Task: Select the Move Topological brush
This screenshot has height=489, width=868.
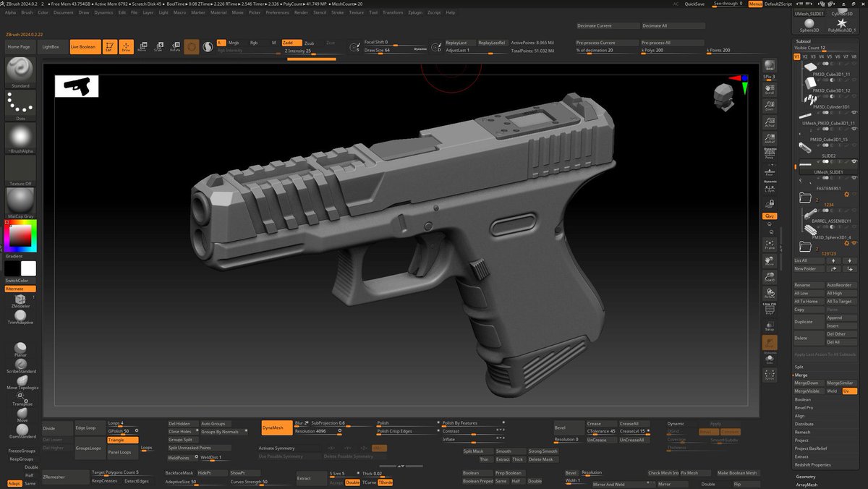Action: pos(22,382)
